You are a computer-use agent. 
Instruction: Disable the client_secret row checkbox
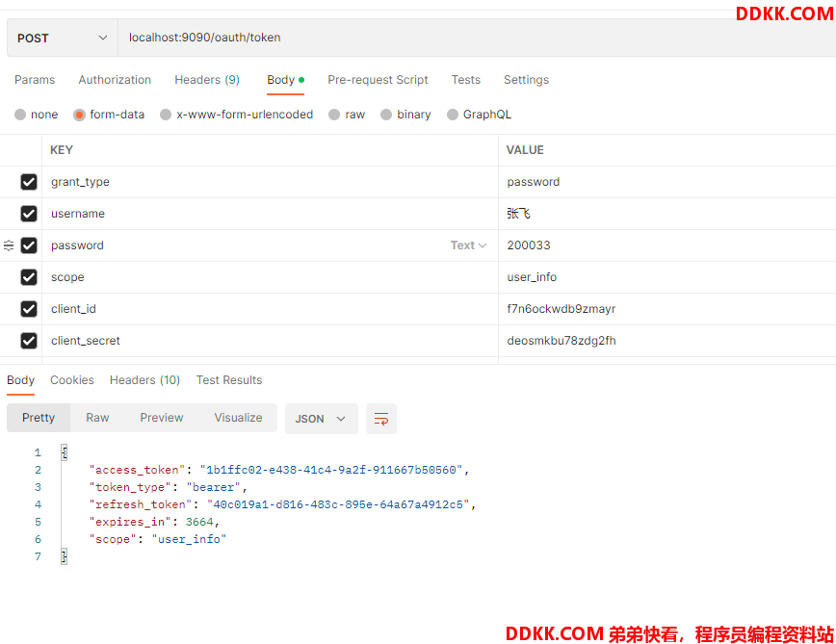(x=29, y=341)
